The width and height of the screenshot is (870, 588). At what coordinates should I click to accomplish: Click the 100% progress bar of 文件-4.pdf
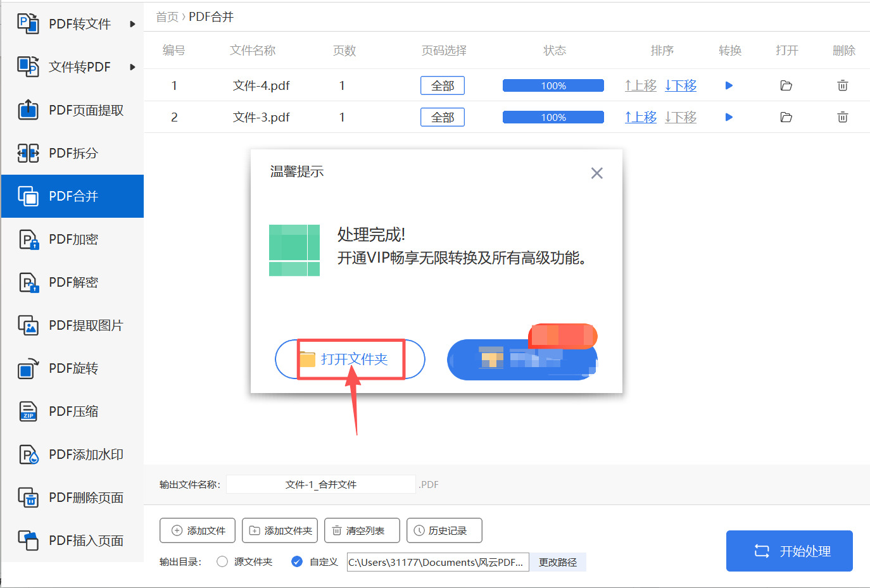click(553, 85)
